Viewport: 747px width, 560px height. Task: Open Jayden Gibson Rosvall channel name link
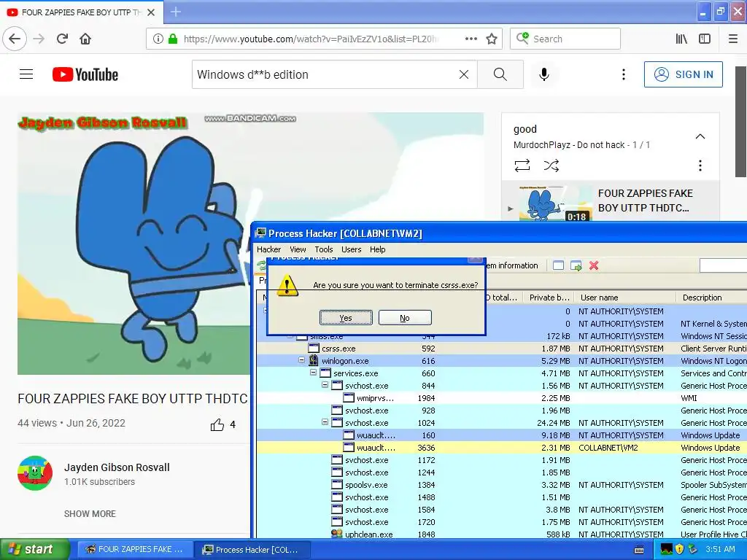pos(117,467)
